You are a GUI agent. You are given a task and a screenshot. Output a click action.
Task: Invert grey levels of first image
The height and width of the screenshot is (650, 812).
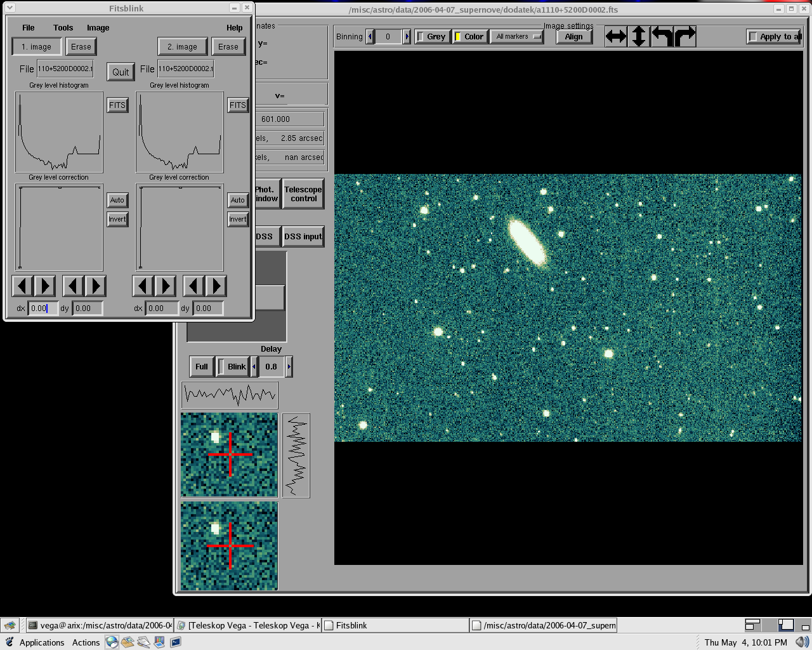117,220
